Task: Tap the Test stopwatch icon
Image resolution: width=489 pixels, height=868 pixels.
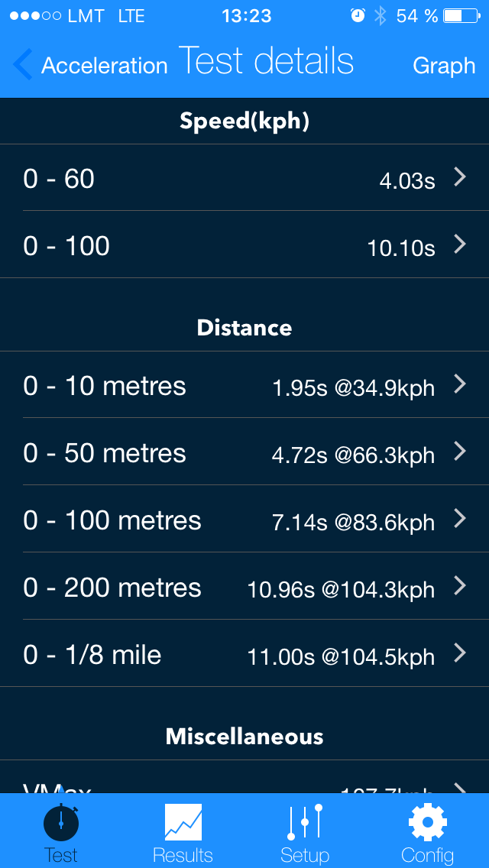Action: (x=61, y=821)
